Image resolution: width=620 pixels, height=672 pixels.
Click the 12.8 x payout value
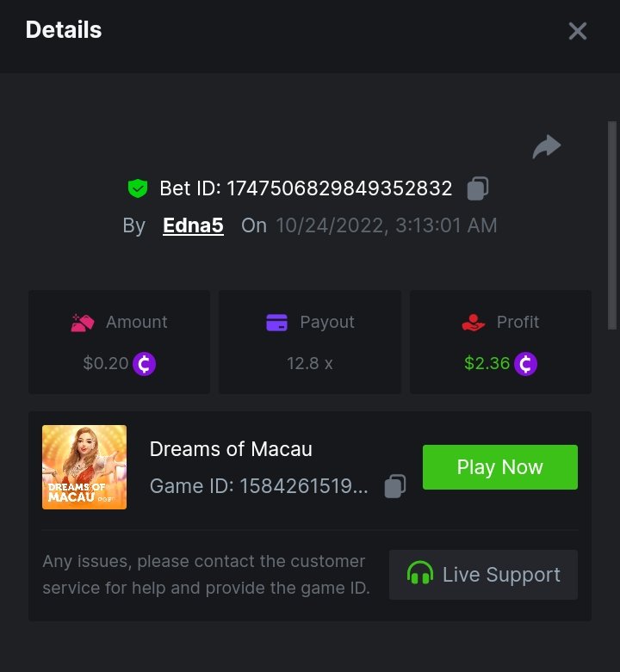click(x=310, y=363)
